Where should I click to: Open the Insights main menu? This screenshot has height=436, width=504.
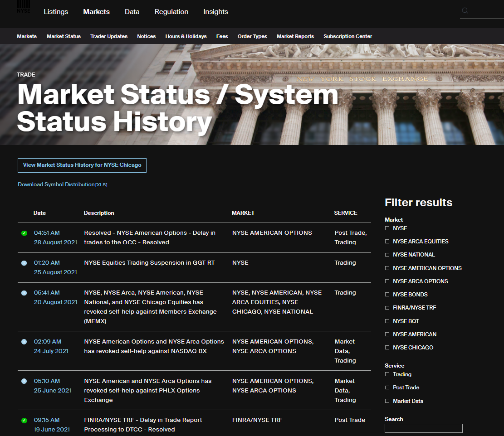point(215,12)
